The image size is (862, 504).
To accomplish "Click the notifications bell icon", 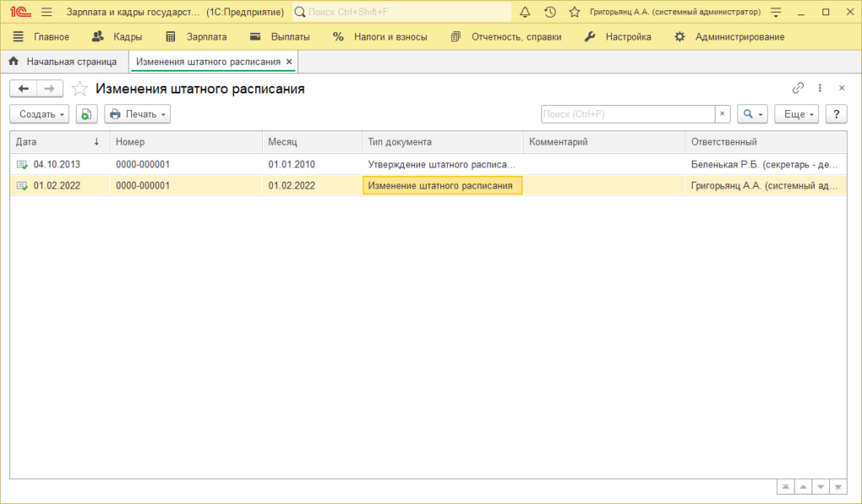I will (525, 13).
